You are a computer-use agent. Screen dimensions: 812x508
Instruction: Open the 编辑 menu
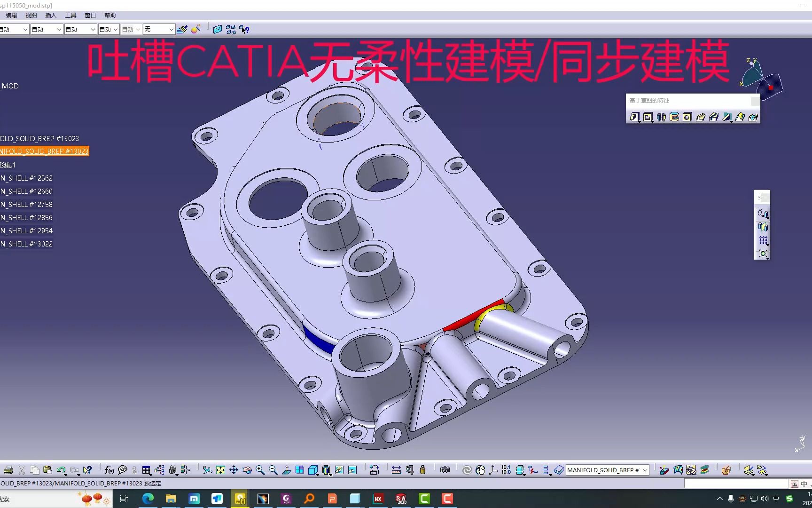(x=11, y=16)
